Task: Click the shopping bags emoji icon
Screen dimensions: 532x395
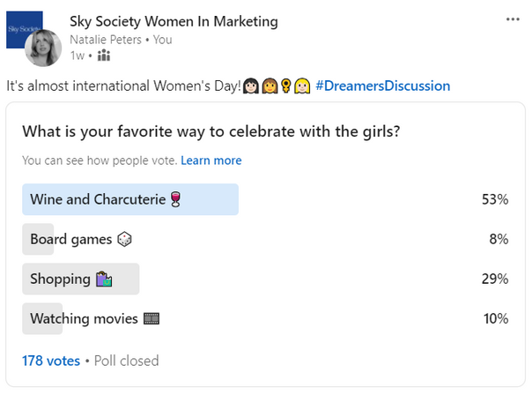Action: (x=105, y=279)
